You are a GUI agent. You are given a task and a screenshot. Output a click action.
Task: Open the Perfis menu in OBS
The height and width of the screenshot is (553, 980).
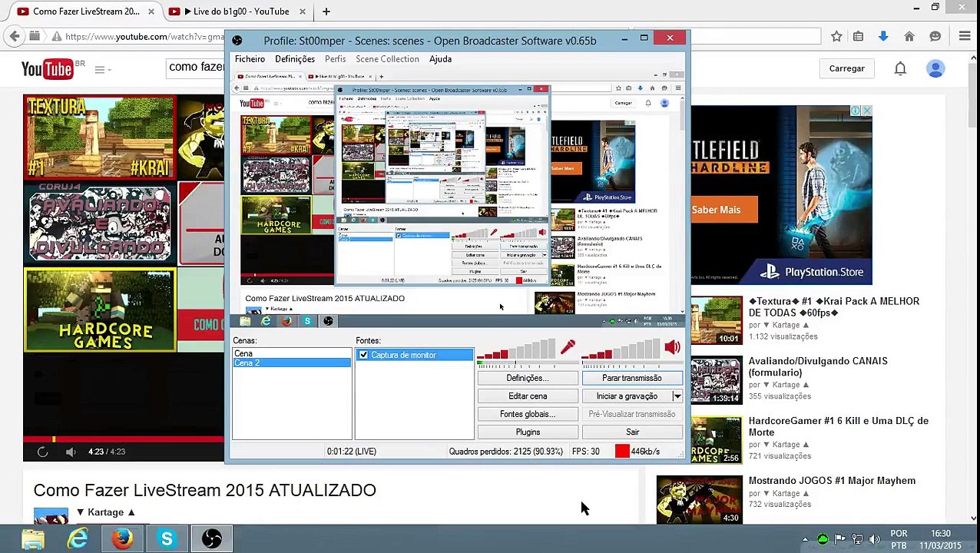(x=335, y=59)
